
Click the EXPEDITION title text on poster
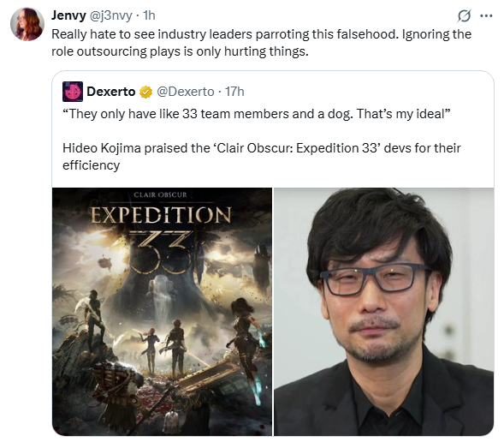click(161, 214)
